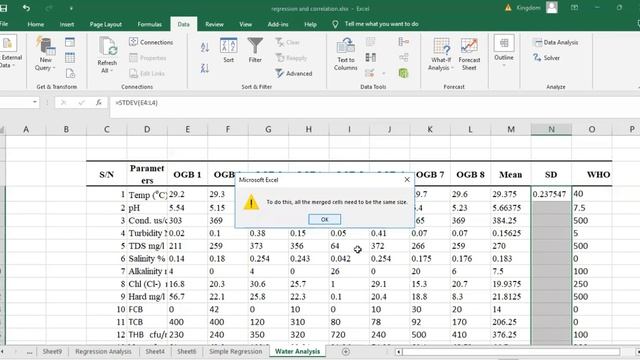
Task: Open Connections in the Connections group
Action: (151, 42)
